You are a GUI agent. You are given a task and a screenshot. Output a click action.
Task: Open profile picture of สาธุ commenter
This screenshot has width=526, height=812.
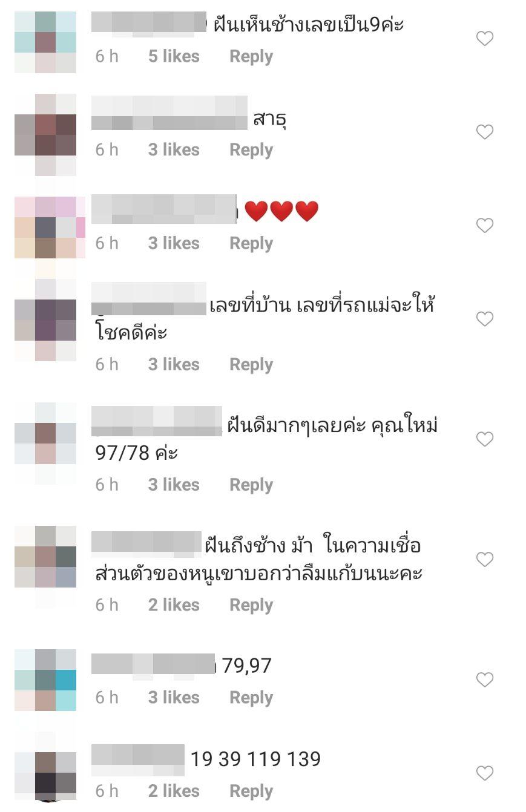pos(45,135)
